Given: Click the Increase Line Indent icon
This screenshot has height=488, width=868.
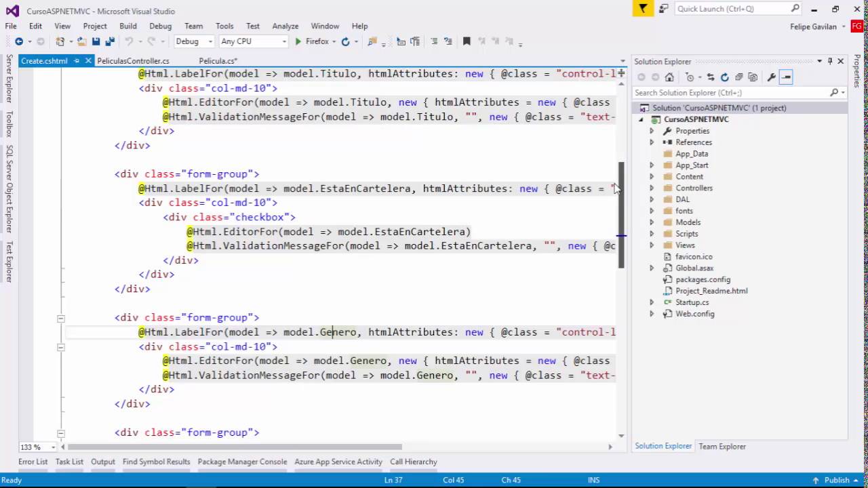Looking at the screenshot, I should click(x=415, y=41).
